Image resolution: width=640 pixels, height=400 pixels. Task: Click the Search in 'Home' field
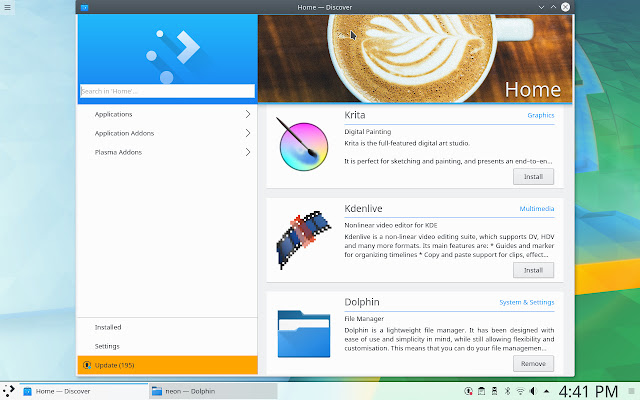(x=167, y=91)
